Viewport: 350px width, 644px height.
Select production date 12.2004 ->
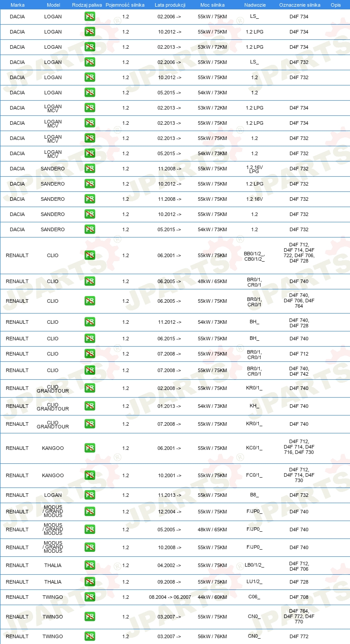click(170, 512)
